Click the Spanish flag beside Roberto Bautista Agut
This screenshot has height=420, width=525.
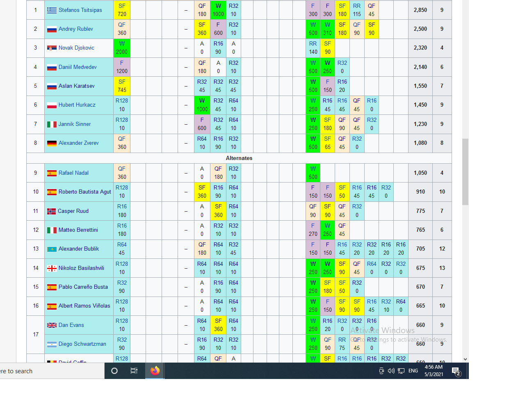coord(52,192)
